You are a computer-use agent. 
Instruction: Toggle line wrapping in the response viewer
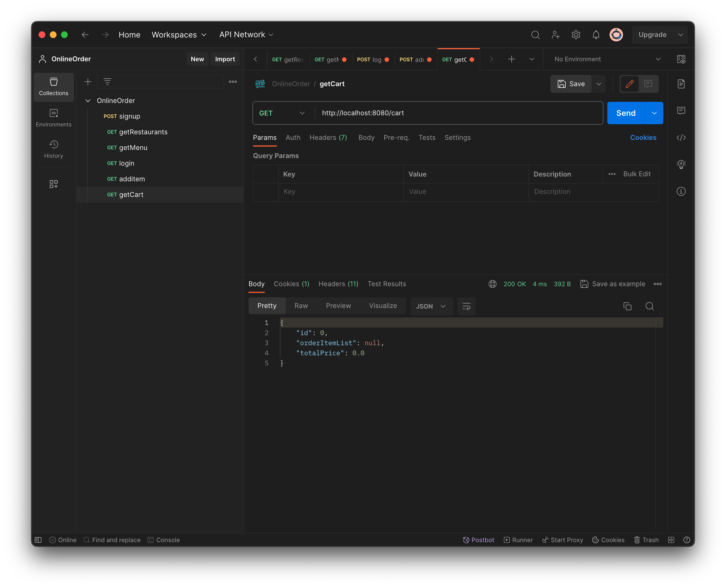coord(466,306)
